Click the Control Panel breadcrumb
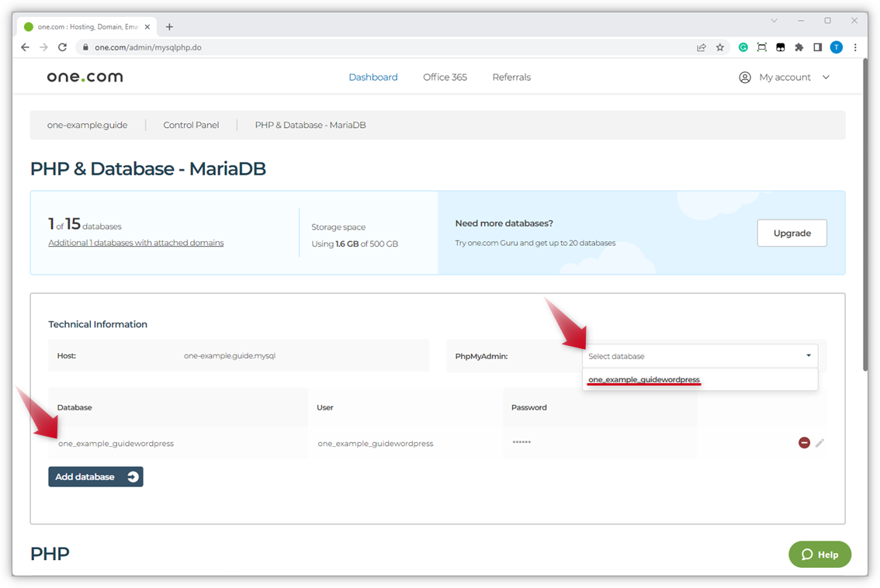880x588 pixels. pos(191,125)
